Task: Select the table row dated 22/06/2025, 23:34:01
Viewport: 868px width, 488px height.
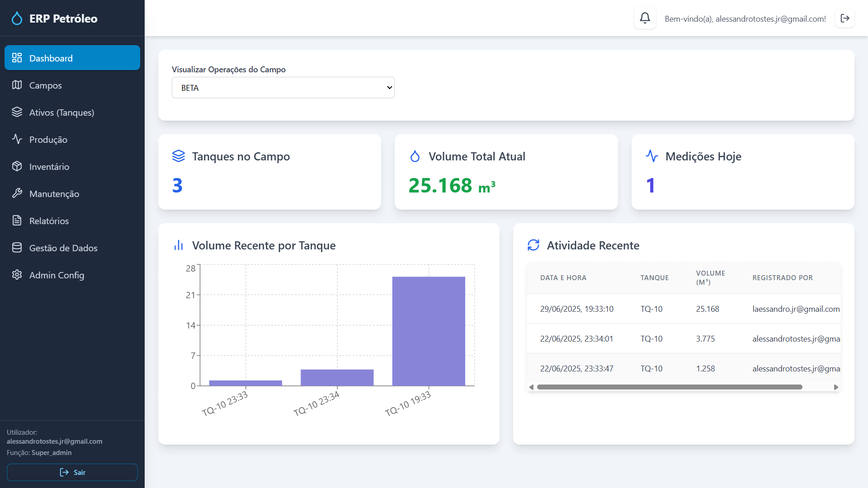Action: point(656,338)
